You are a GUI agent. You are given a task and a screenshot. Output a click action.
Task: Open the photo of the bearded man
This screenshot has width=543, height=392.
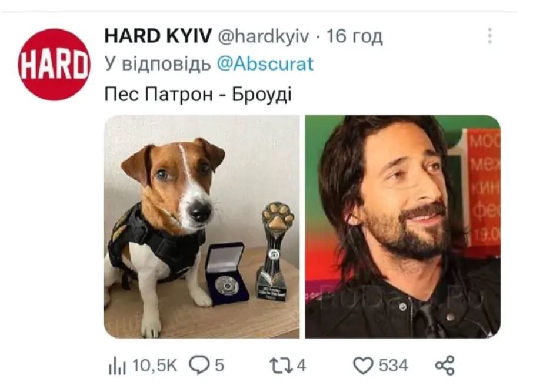point(403,227)
